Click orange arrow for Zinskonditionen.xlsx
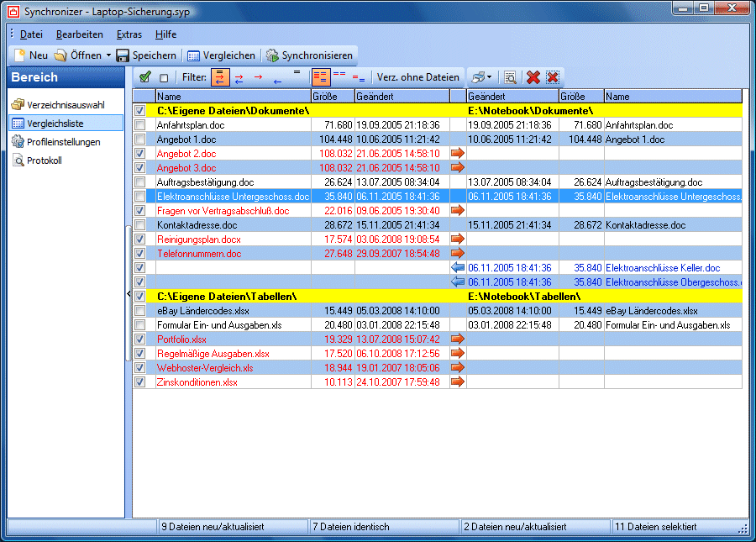This screenshot has width=756, height=542. click(458, 382)
